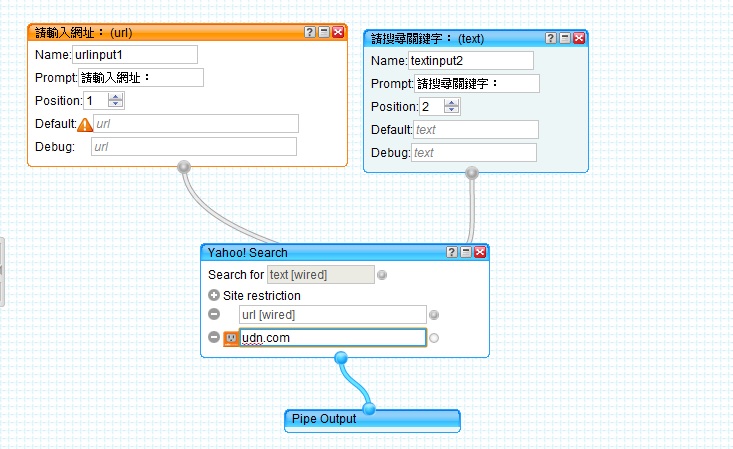Remove the url [wired] site restriction
The height and width of the screenshot is (449, 733).
point(214,314)
